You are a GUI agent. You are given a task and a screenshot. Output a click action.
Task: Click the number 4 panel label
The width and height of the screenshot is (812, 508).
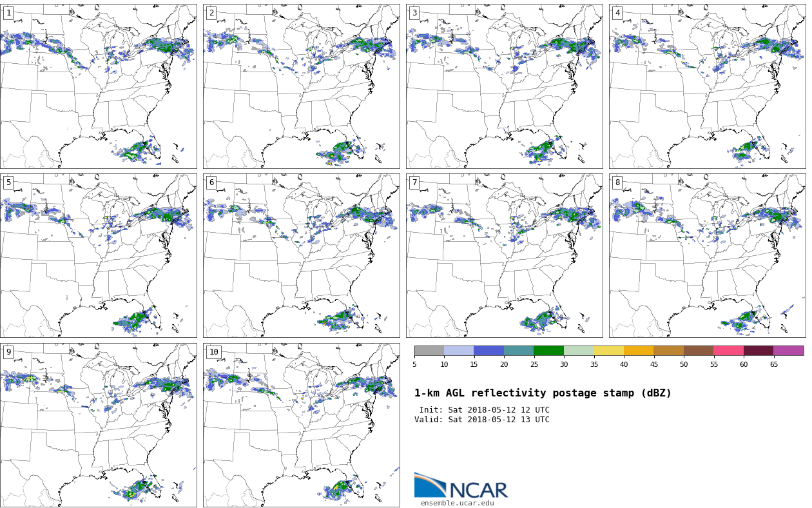pyautogui.click(x=617, y=13)
